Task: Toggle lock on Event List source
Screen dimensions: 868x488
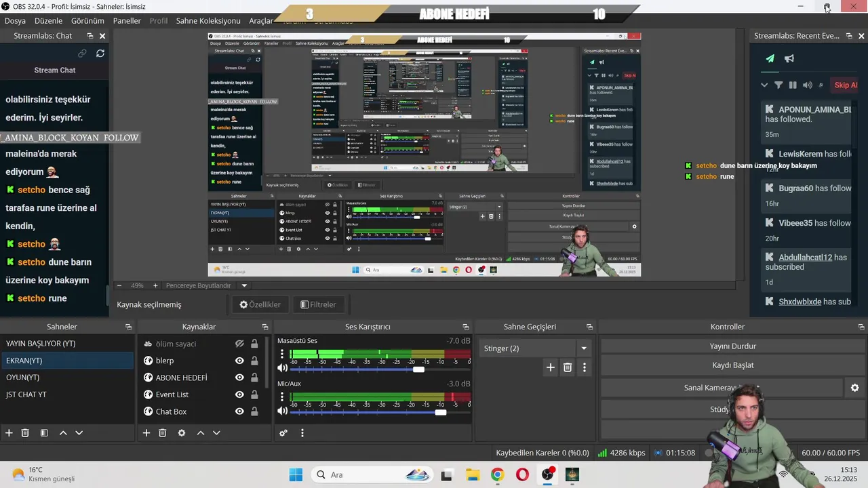Action: (254, 394)
